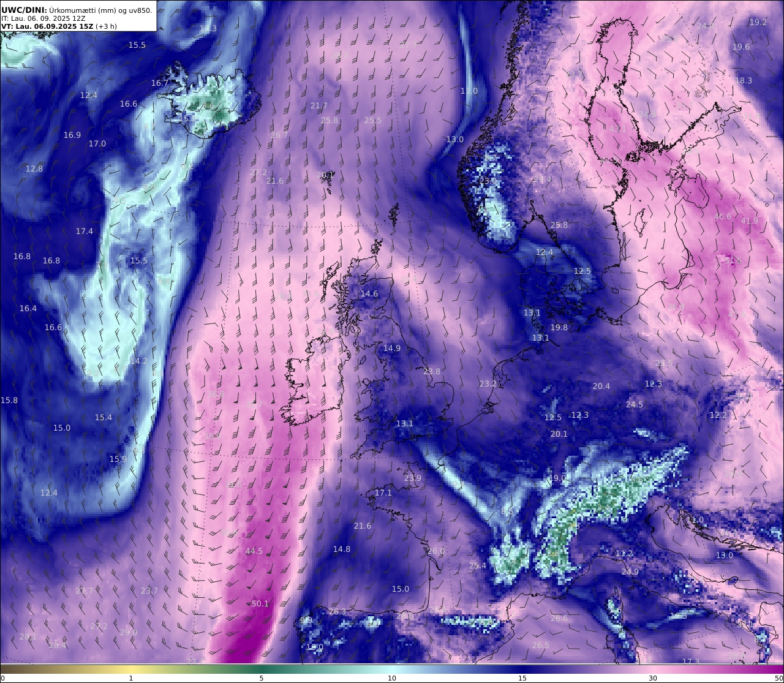The image size is (784, 683).
Task: Click the 14.8 value in Bay of Biscay
Action: coord(342,549)
